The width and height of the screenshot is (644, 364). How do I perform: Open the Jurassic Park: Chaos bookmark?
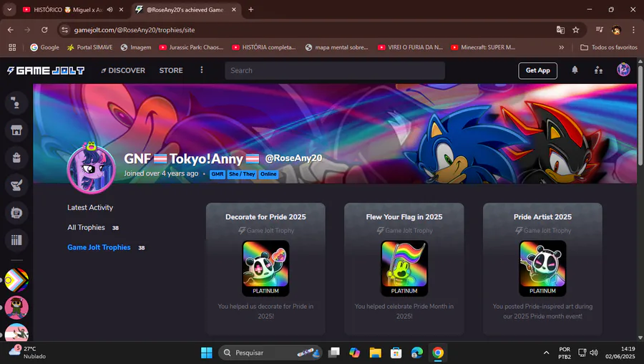point(191,47)
